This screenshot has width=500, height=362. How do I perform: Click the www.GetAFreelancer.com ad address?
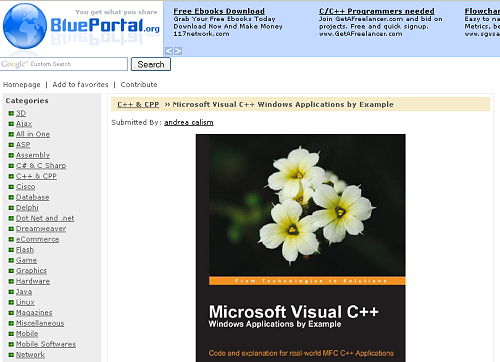[x=360, y=34]
